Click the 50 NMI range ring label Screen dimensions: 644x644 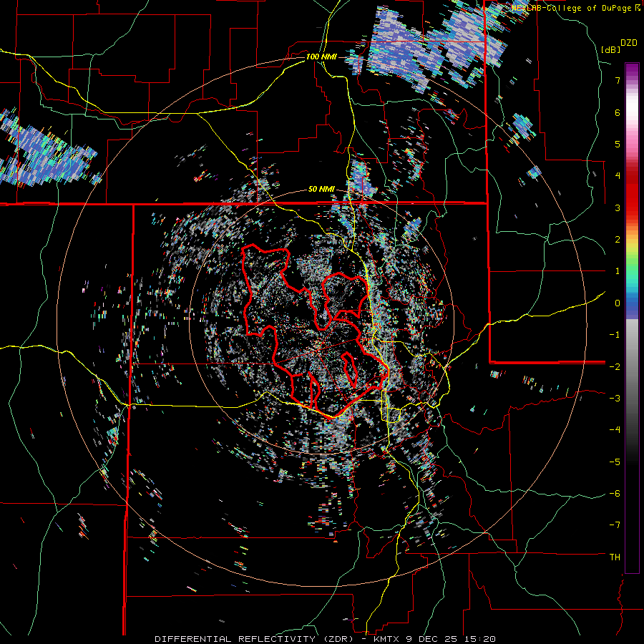(x=321, y=190)
